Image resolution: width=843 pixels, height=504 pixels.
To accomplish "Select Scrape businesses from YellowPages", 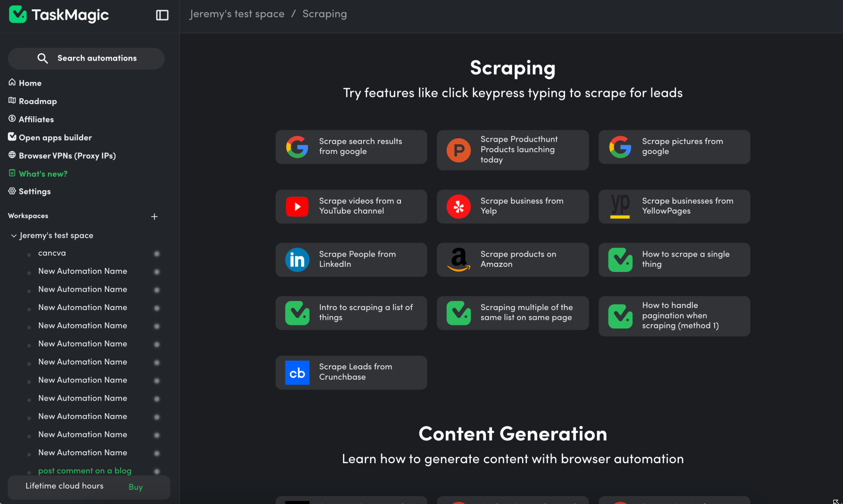I will coord(674,207).
